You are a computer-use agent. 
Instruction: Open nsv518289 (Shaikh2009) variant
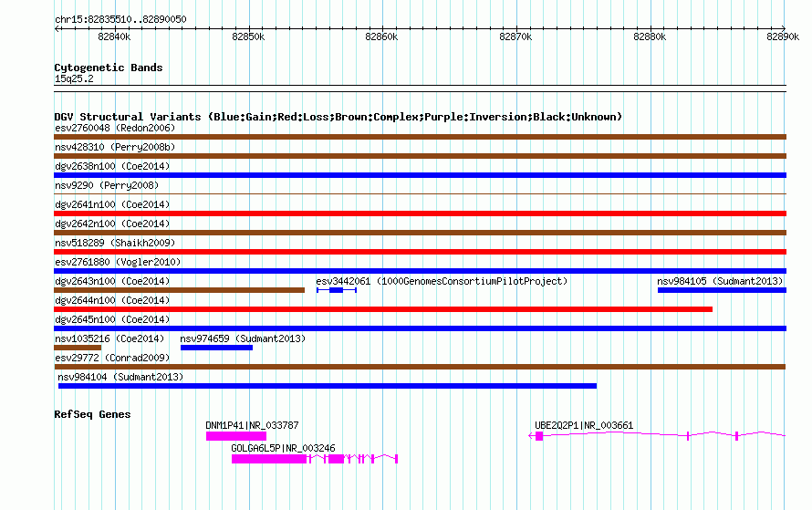(x=115, y=243)
